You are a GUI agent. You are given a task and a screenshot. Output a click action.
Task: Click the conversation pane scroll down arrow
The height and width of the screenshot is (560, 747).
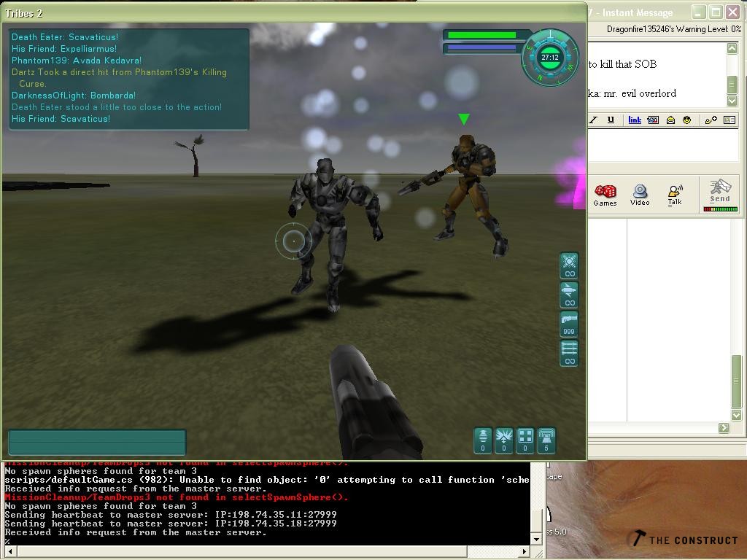pos(732,101)
